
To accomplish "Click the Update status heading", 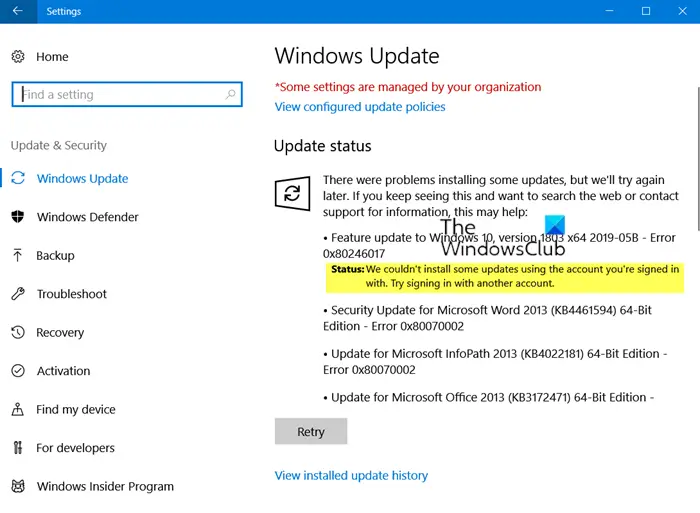I will coord(322,146).
